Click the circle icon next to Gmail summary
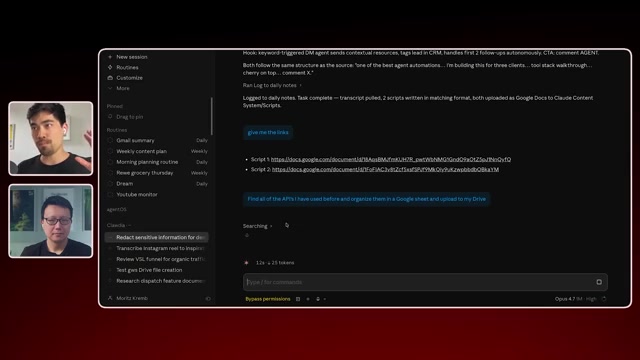 pos(110,140)
